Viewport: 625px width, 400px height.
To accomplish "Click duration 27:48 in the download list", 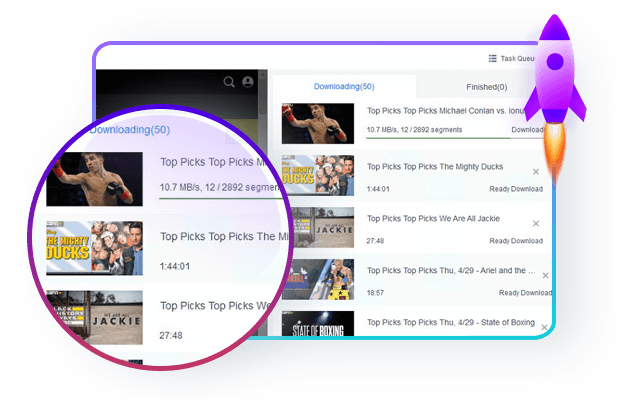I will pyautogui.click(x=375, y=241).
